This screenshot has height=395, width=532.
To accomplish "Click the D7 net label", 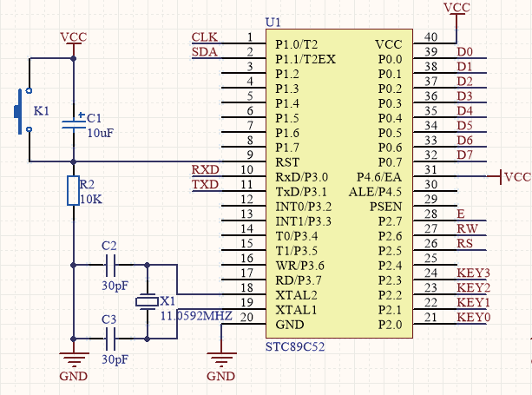I will click(465, 155).
